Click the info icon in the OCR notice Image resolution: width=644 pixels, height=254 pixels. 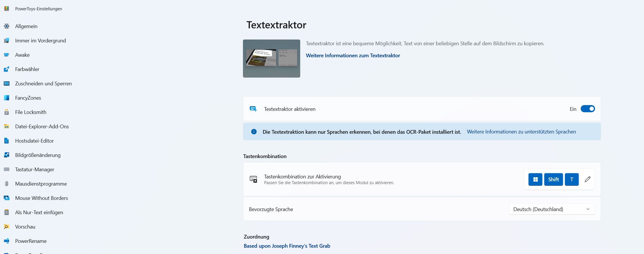tap(254, 132)
